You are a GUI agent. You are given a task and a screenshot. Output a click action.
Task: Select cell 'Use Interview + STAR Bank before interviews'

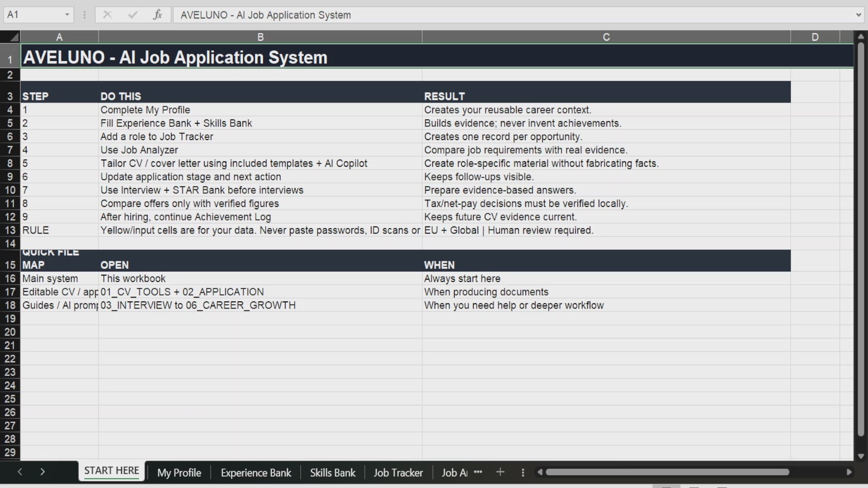(260, 190)
